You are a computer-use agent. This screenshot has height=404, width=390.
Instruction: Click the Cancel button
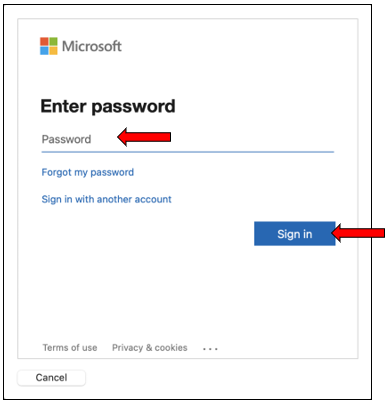pos(51,378)
